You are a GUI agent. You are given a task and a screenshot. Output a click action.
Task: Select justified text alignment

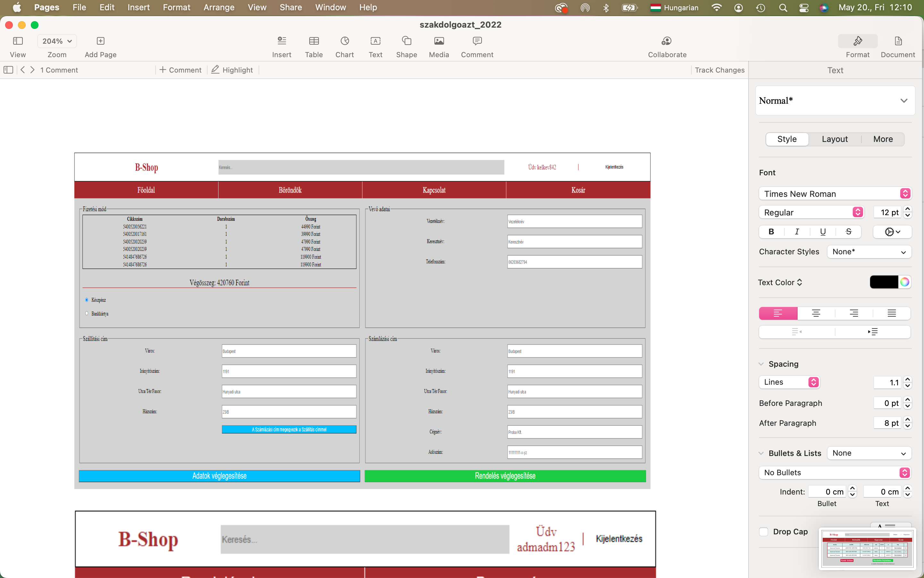point(892,313)
